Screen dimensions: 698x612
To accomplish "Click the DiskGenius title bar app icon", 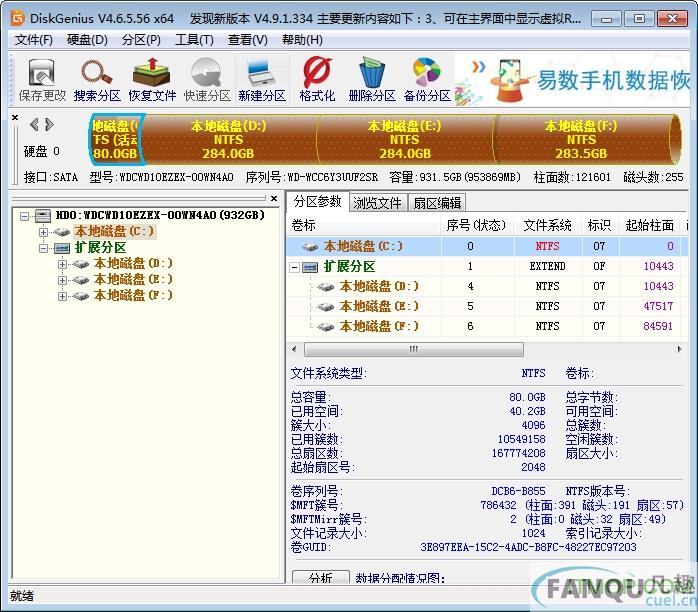I will (x=17, y=18).
